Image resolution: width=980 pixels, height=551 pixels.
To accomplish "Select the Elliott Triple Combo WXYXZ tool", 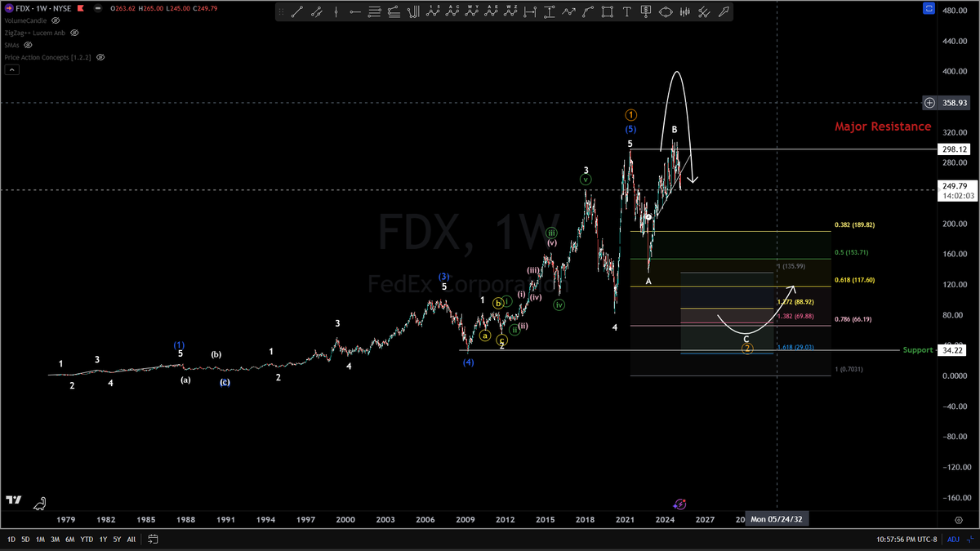I will point(510,11).
